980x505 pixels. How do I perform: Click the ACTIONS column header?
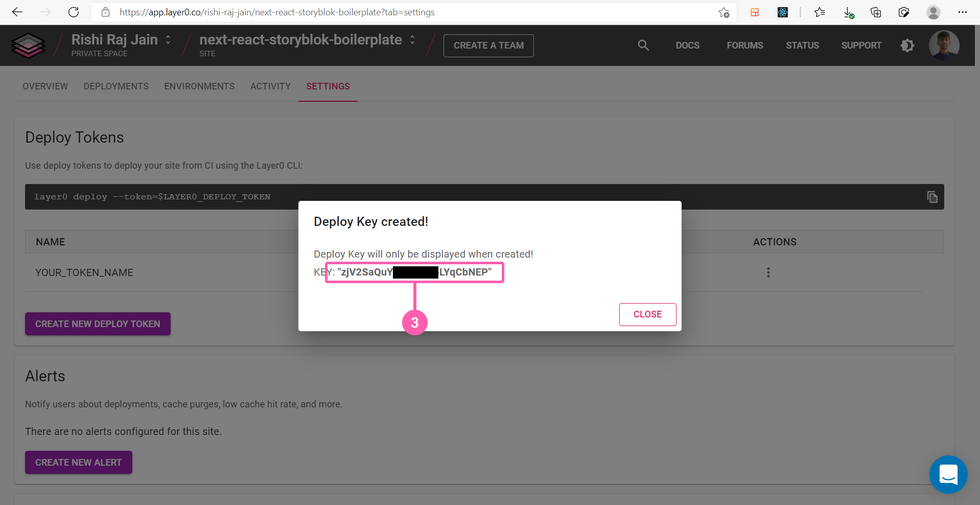point(775,242)
